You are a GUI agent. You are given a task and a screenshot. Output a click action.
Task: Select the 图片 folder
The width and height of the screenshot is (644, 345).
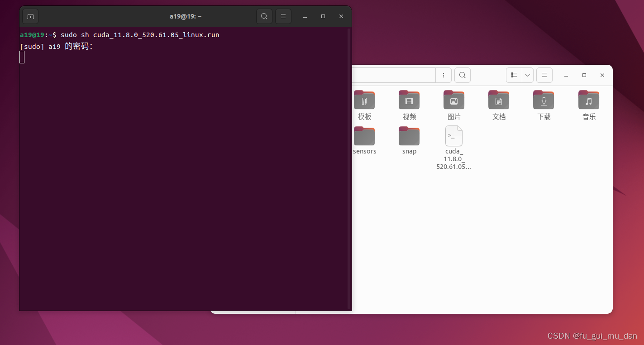(454, 105)
